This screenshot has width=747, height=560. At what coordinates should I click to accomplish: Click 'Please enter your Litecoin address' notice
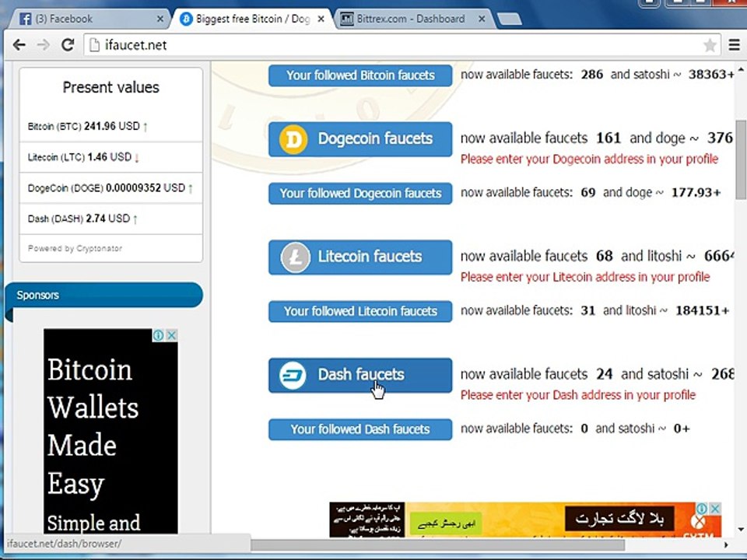pos(585,277)
